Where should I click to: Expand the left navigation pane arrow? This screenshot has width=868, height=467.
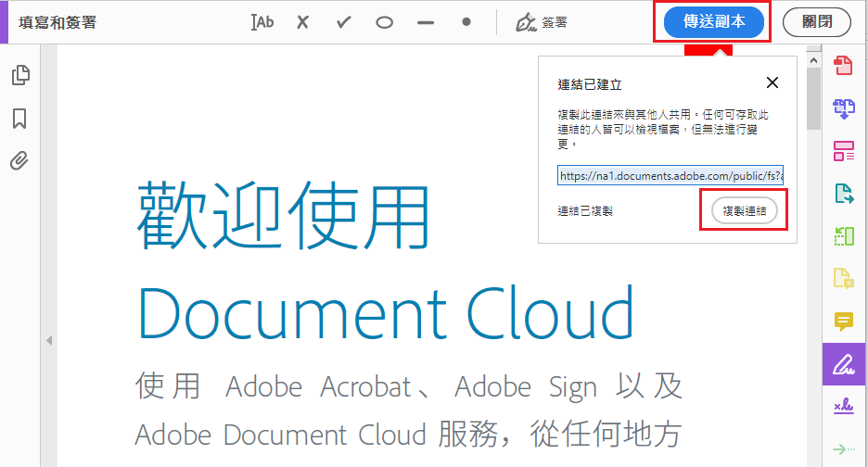(x=49, y=341)
